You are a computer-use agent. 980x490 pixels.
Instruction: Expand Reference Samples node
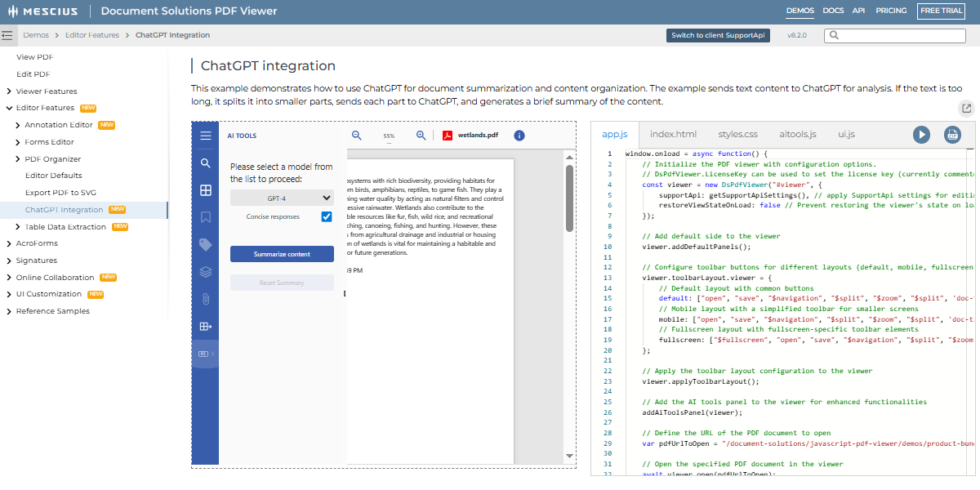[8, 311]
